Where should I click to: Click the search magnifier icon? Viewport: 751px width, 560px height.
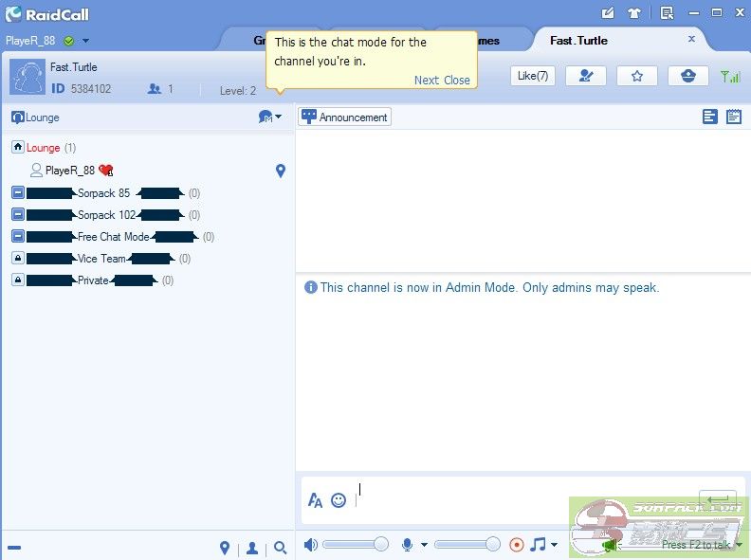tap(280, 548)
